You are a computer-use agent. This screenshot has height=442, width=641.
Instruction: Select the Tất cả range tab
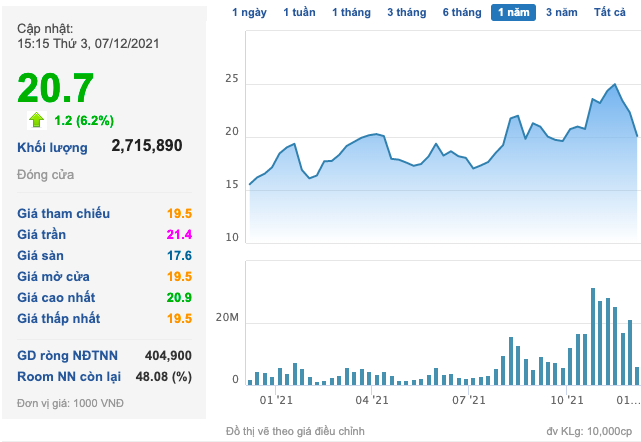pyautogui.click(x=610, y=12)
